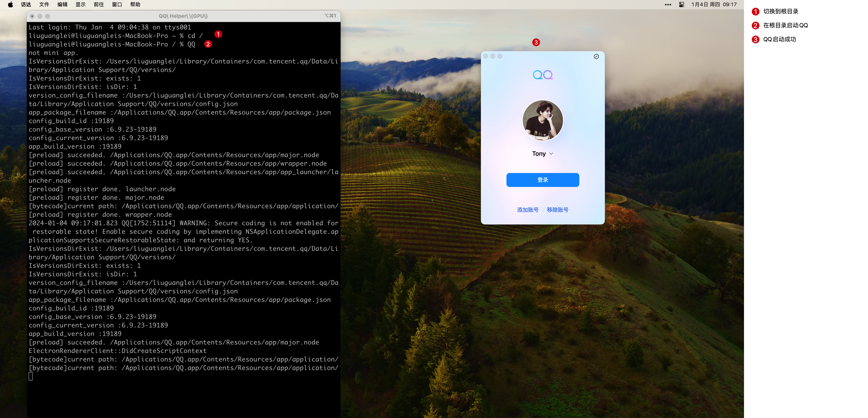Click the 'not mini app.' terminal line
Image resolution: width=868 pixels, height=418 pixels.
53,53
